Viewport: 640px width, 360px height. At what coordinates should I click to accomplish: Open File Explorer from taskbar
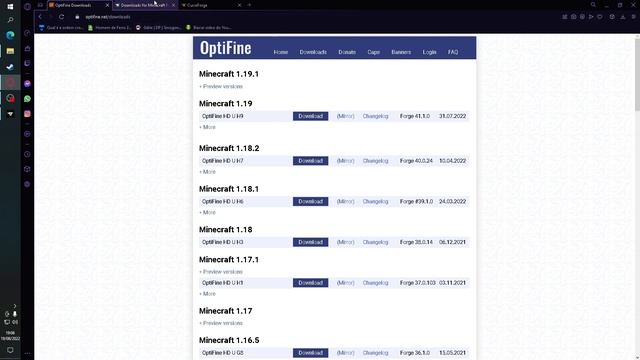point(10,51)
